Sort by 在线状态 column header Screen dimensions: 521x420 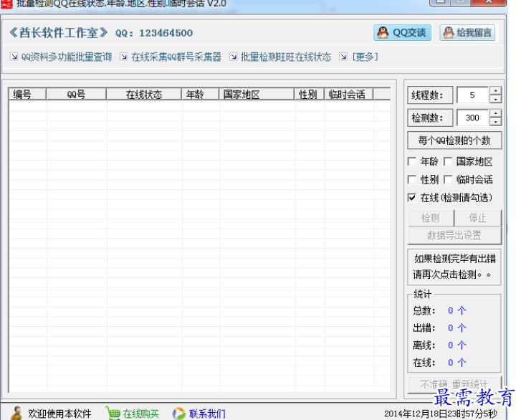144,95
